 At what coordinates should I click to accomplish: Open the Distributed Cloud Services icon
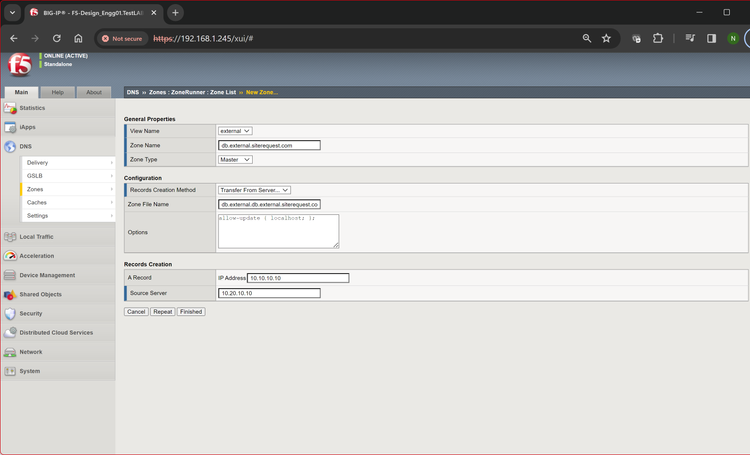pyautogui.click(x=10, y=332)
